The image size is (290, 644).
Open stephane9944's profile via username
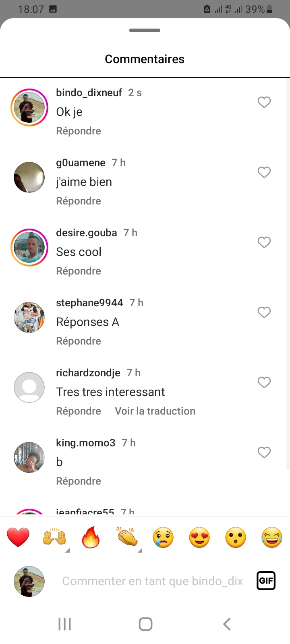(x=89, y=303)
